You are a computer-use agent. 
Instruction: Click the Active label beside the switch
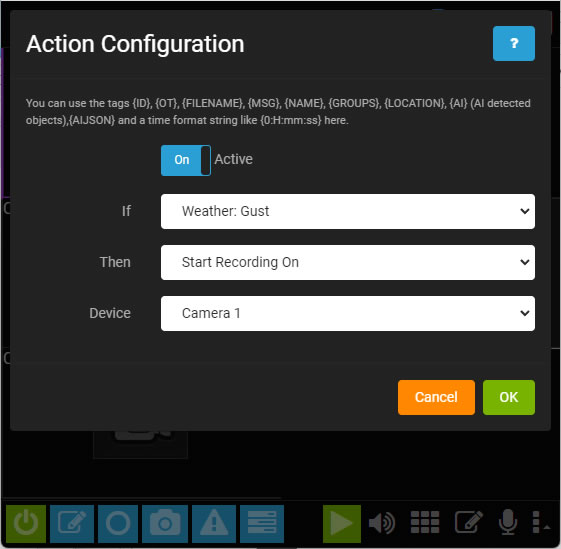(234, 159)
